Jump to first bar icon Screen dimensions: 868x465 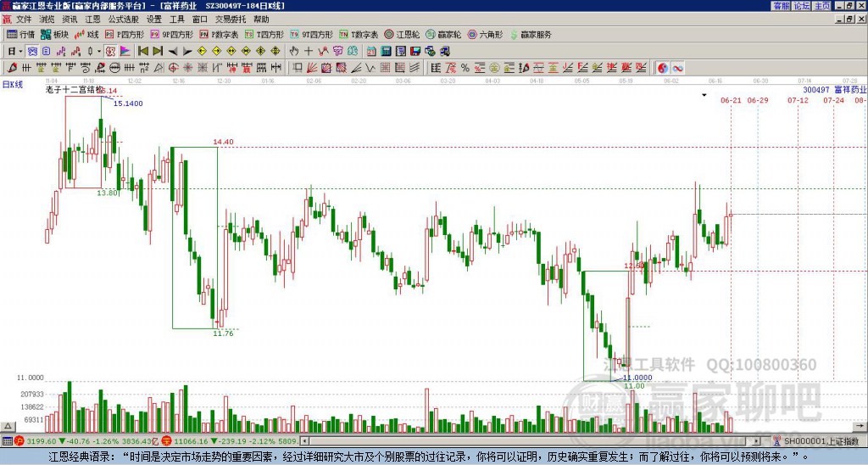click(x=142, y=52)
